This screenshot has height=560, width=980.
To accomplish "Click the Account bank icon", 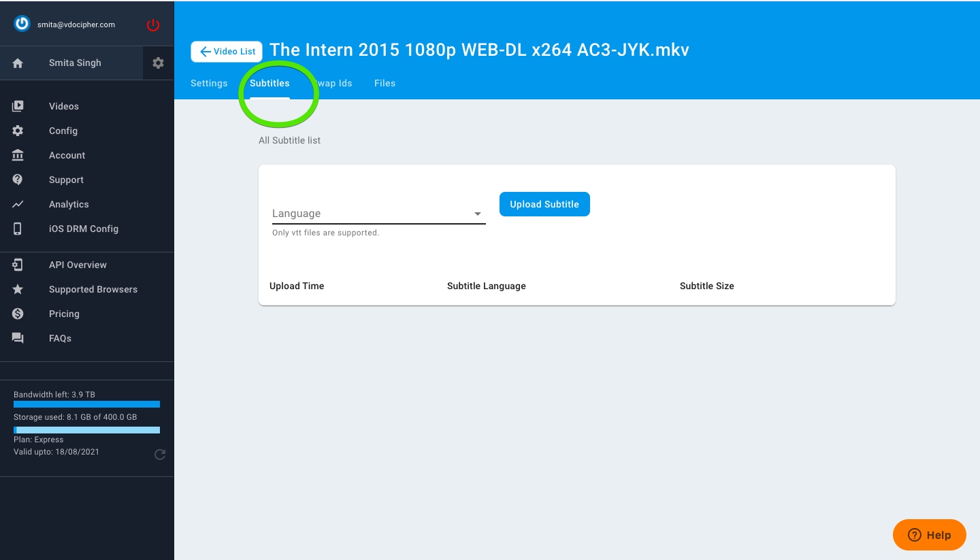I will tap(18, 155).
